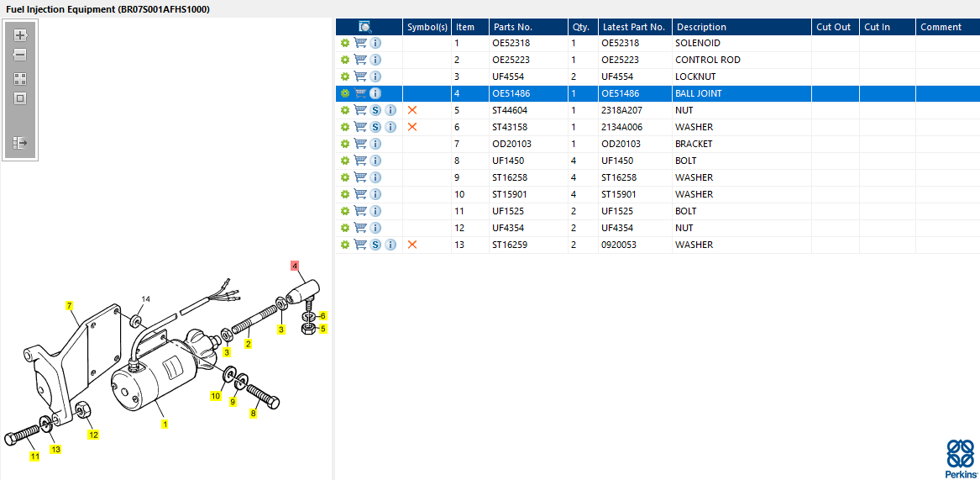Click the list export arrow icon
This screenshot has height=480, width=980.
20,143
